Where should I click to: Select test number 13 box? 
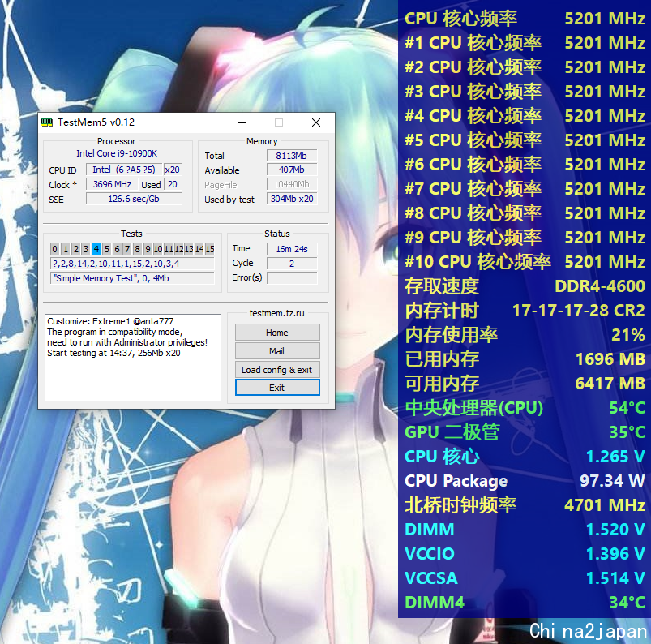click(189, 249)
